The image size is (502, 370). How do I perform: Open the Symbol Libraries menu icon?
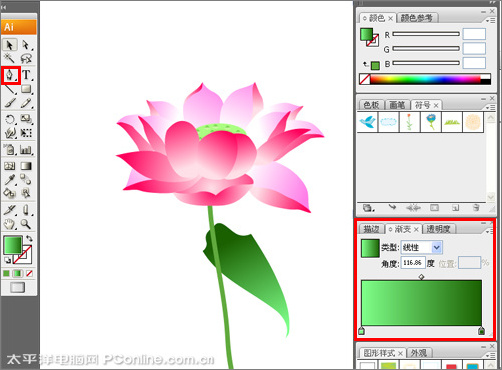tap(368, 208)
